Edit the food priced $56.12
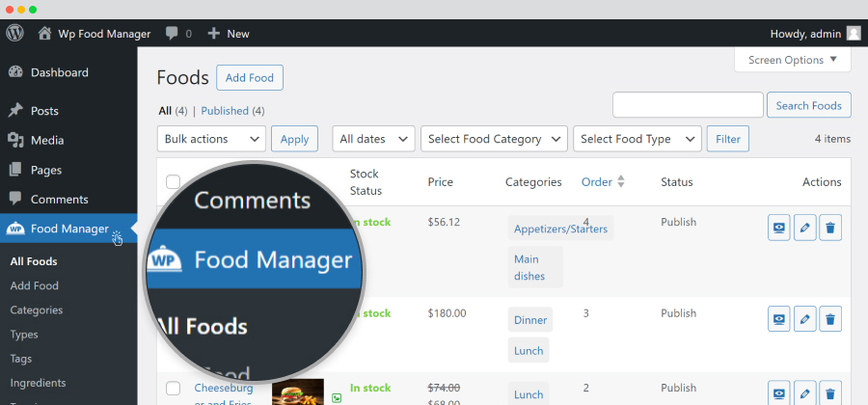Viewport: 868px width, 405px height. pos(805,228)
